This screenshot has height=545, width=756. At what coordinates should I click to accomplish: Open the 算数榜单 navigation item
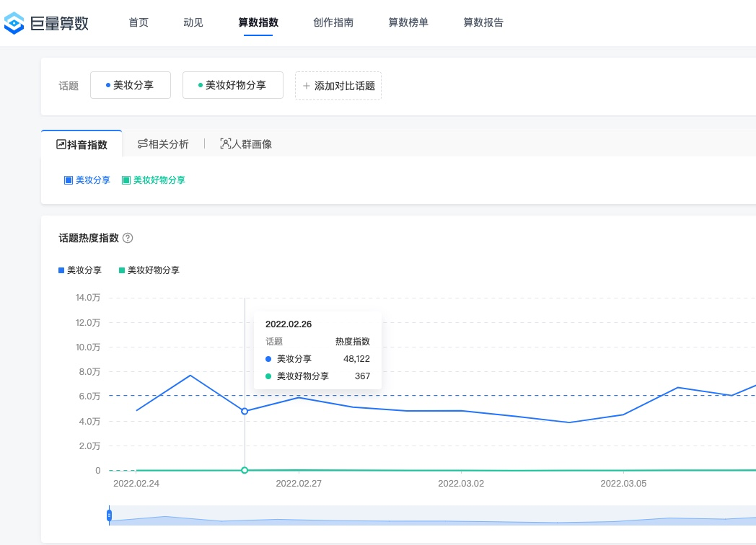click(408, 22)
